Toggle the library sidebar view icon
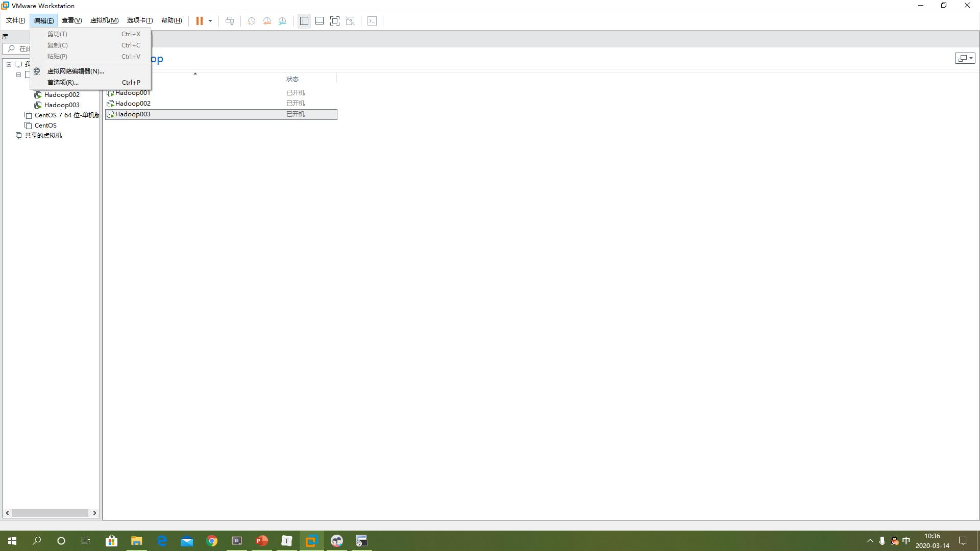This screenshot has width=980, height=551. pyautogui.click(x=304, y=21)
